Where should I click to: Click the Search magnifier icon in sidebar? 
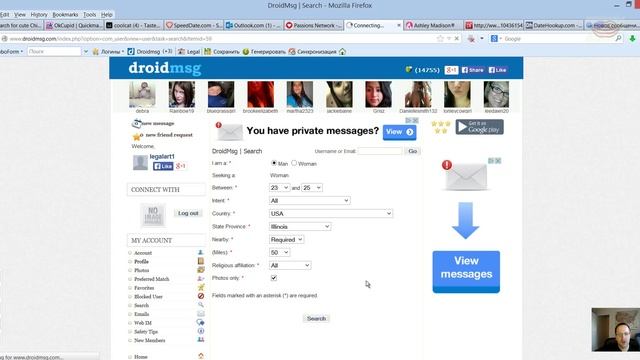tap(200, 305)
